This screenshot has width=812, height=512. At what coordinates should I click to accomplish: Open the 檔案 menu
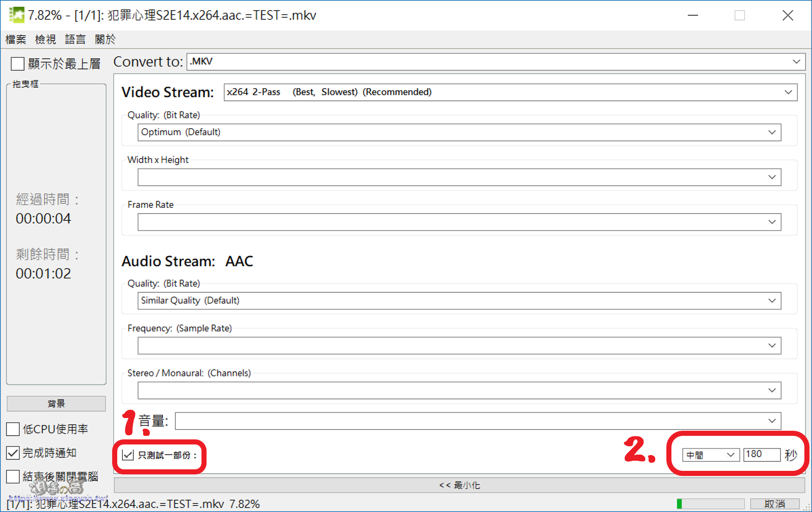click(16, 40)
